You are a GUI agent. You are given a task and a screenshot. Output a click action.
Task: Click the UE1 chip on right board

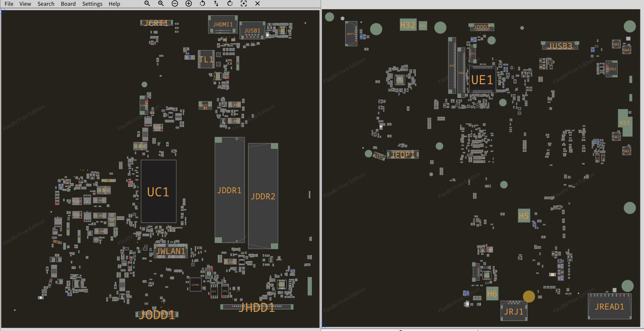point(482,80)
